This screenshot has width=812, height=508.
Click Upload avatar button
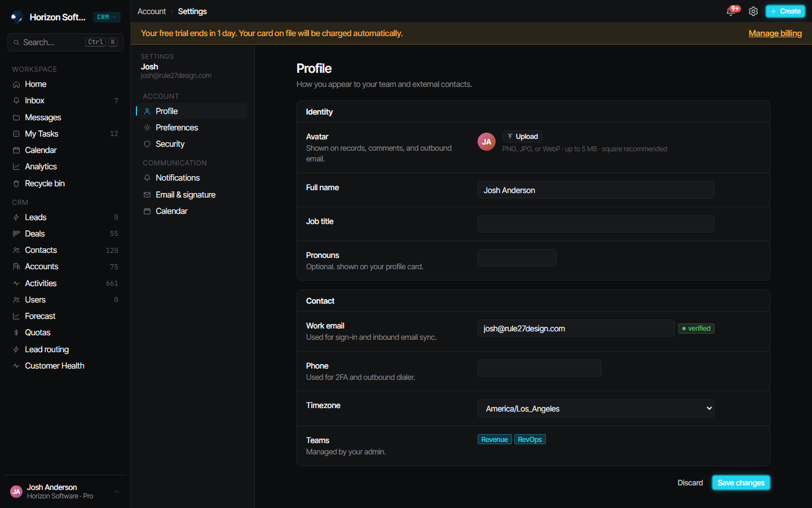(x=522, y=137)
